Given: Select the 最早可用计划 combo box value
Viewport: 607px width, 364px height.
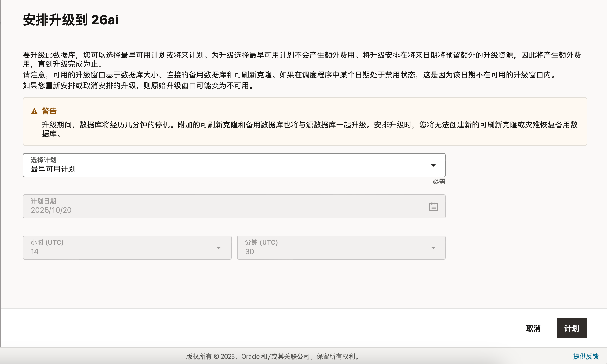Looking at the screenshot, I should (53, 169).
